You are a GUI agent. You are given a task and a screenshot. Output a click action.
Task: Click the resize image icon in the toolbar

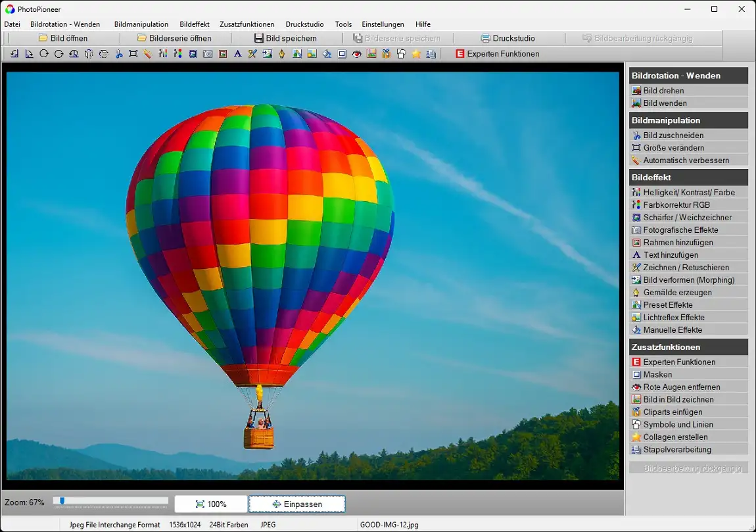tap(133, 54)
